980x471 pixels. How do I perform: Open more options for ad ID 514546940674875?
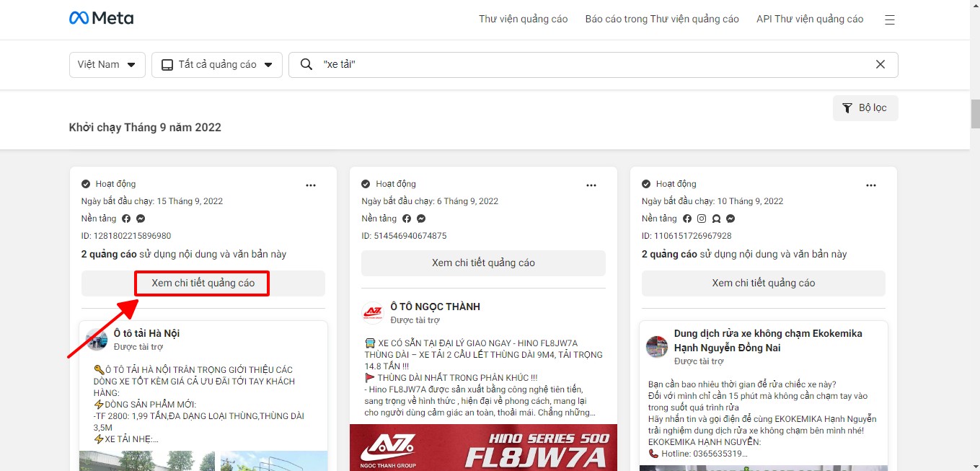[x=591, y=185]
